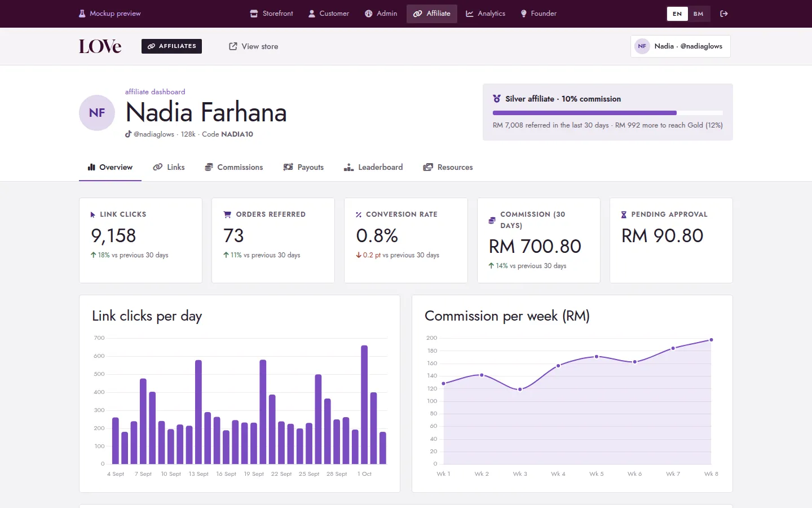Screen dimensions: 812x508
Task: Click the cursor icon on Link Clicks card
Action: (93, 214)
